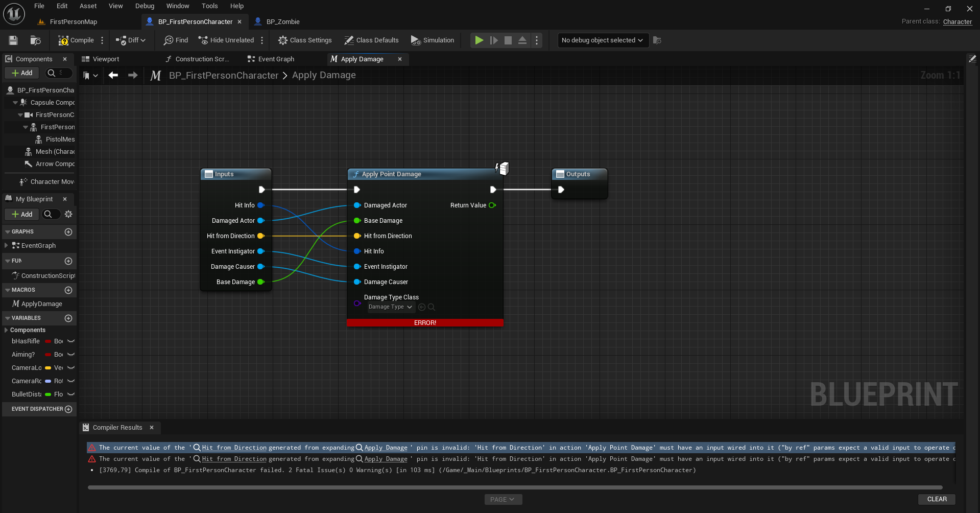Click the Eject button in toolbar
Screen dimensions: 980x513
[x=522, y=40]
